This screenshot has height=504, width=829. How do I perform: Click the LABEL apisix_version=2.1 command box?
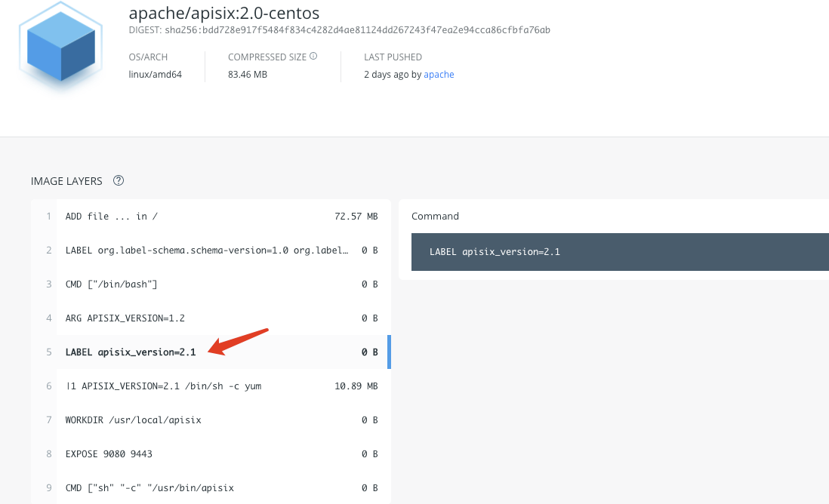[x=619, y=251]
